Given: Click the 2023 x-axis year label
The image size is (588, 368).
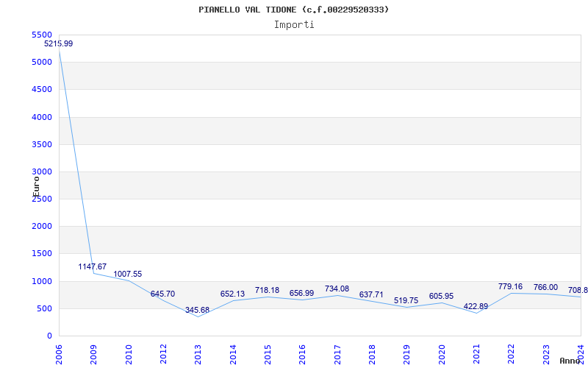Looking at the screenshot, I should [546, 354].
